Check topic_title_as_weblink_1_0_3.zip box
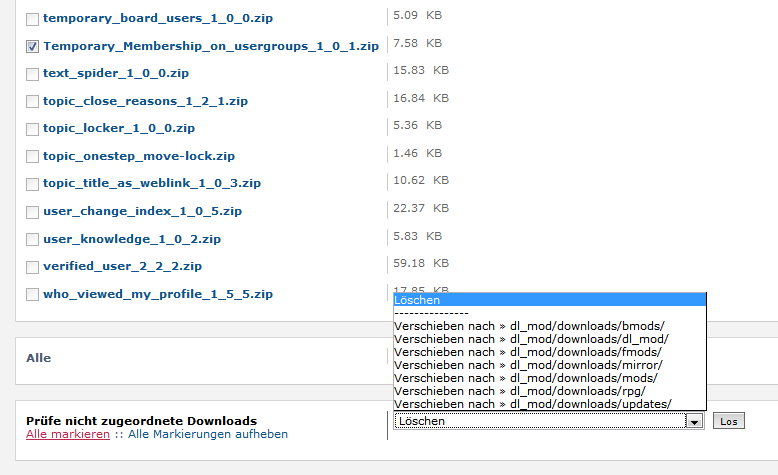The height and width of the screenshot is (475, 778). coord(33,184)
